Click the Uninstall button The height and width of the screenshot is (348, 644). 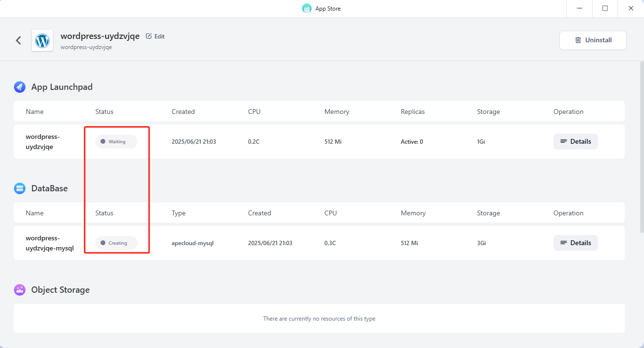tap(593, 40)
